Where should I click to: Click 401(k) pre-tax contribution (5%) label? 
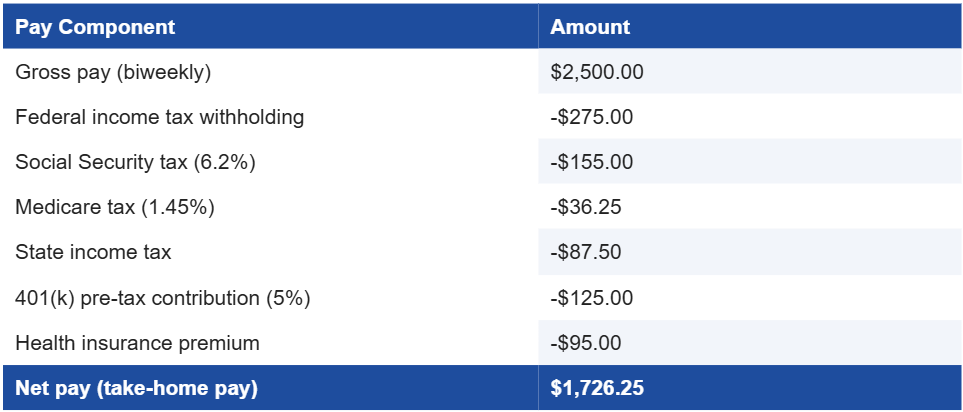163,298
